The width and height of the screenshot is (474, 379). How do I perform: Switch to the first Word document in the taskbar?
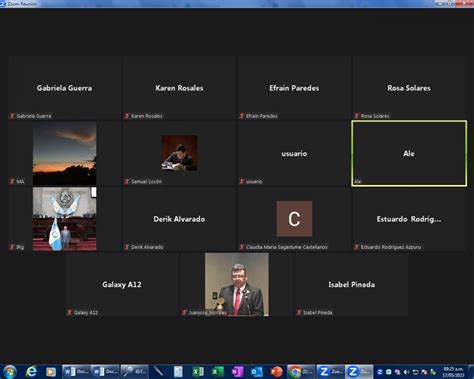coord(76,372)
